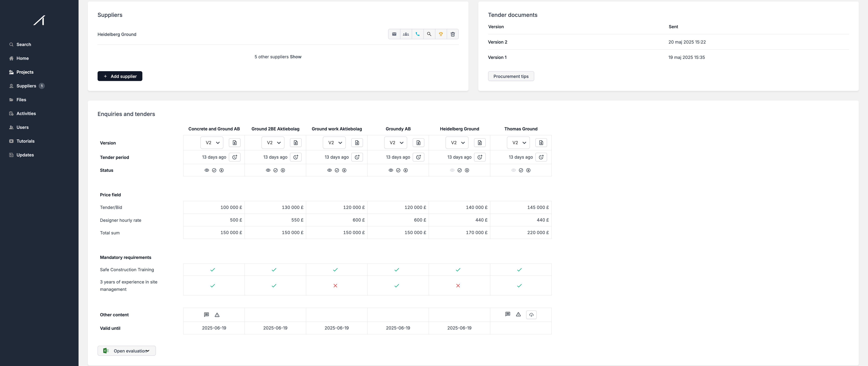The width and height of the screenshot is (868, 366).
Task: Click warning triangle for Concrete and Ground AB
Action: (x=217, y=315)
